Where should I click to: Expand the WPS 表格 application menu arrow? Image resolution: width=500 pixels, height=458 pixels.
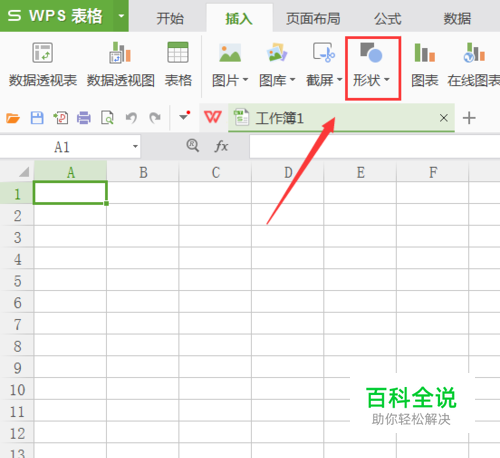click(121, 16)
